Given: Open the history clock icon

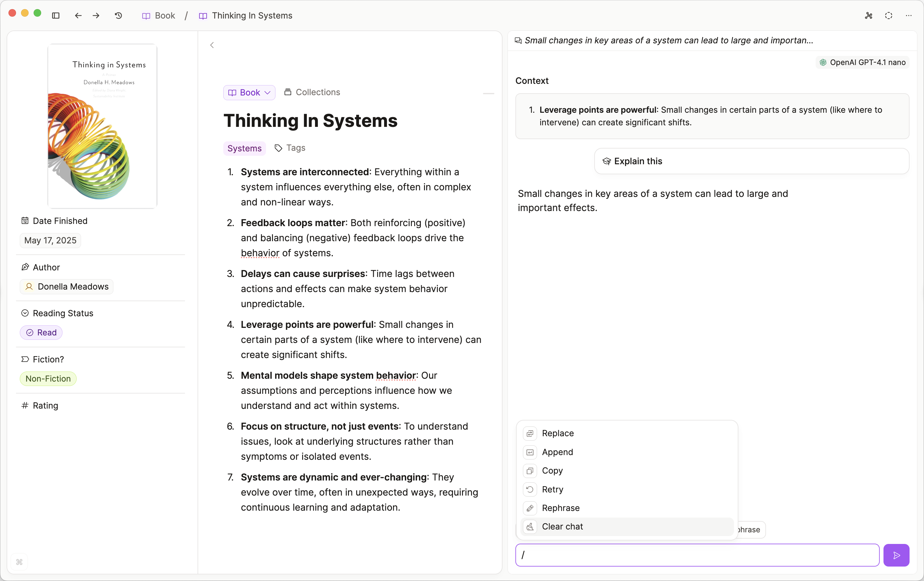Looking at the screenshot, I should click(x=119, y=15).
